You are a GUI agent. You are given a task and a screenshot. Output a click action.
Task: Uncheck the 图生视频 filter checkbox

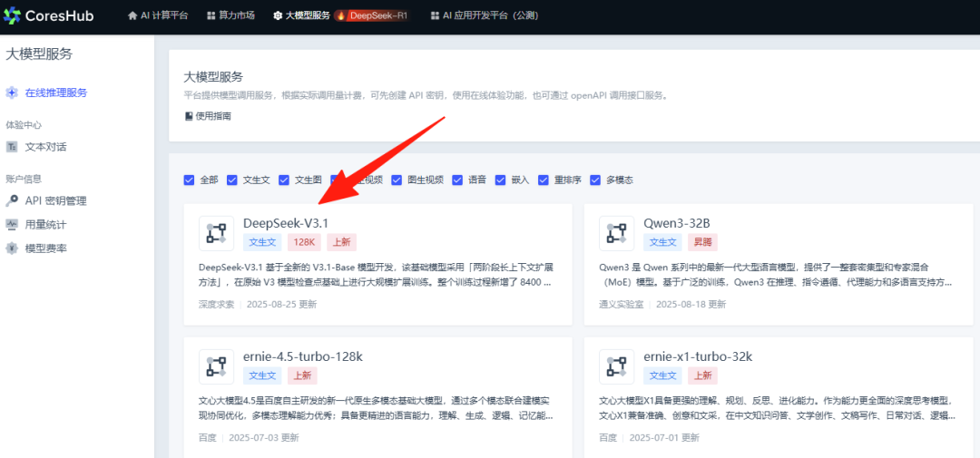point(397,180)
